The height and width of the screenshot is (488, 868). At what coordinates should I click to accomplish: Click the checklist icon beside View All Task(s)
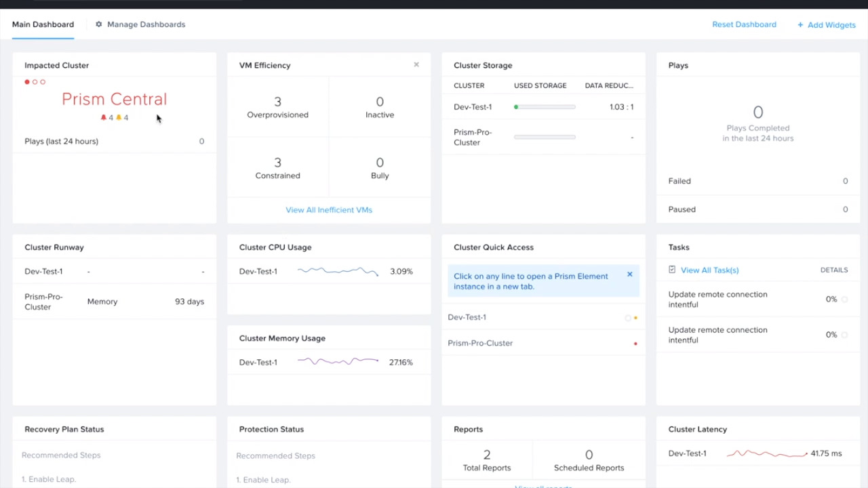tap(672, 270)
